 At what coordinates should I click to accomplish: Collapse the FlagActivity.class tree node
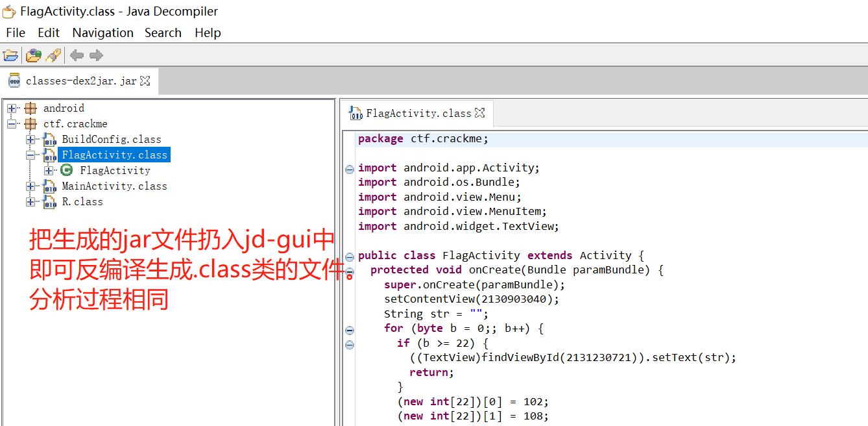click(x=30, y=155)
